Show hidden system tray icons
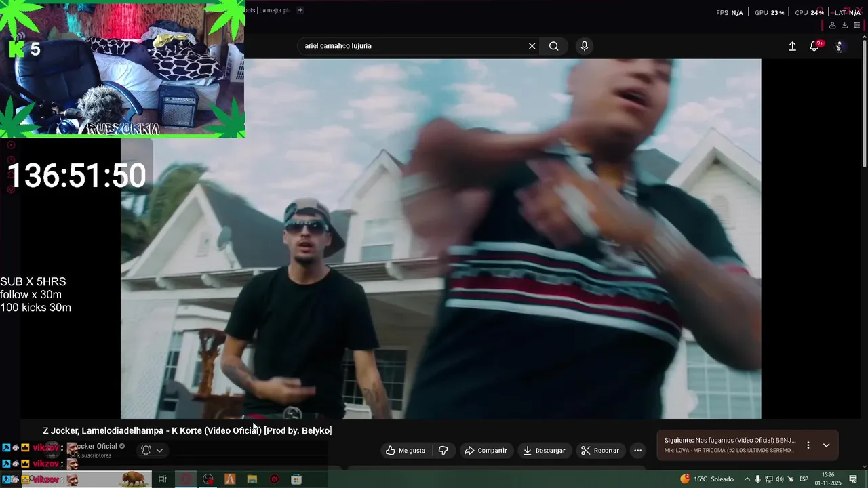Screen dimensions: 868x488 747,479
